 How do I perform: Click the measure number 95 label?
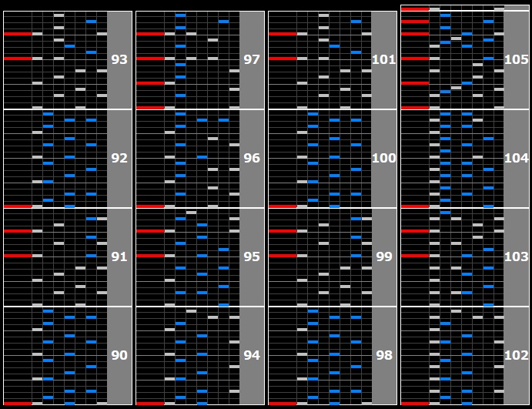click(x=252, y=256)
